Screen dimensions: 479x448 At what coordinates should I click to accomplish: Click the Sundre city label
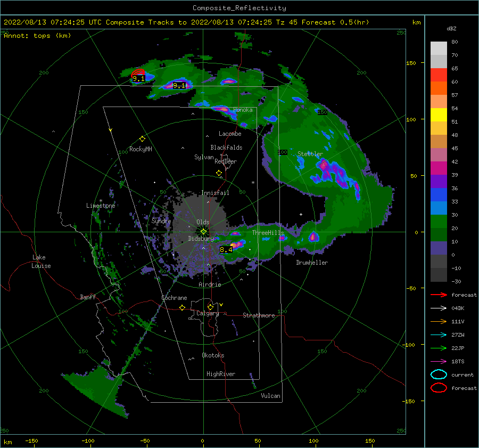click(161, 221)
